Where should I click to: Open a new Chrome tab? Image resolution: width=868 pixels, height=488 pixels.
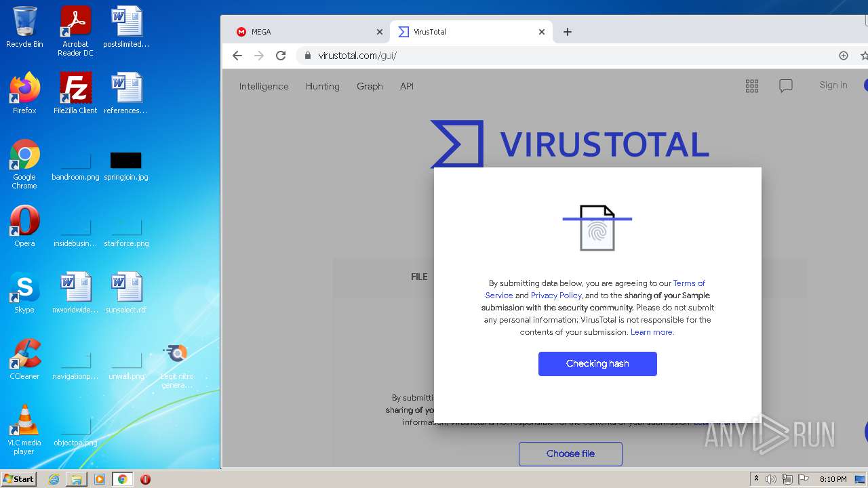point(568,32)
